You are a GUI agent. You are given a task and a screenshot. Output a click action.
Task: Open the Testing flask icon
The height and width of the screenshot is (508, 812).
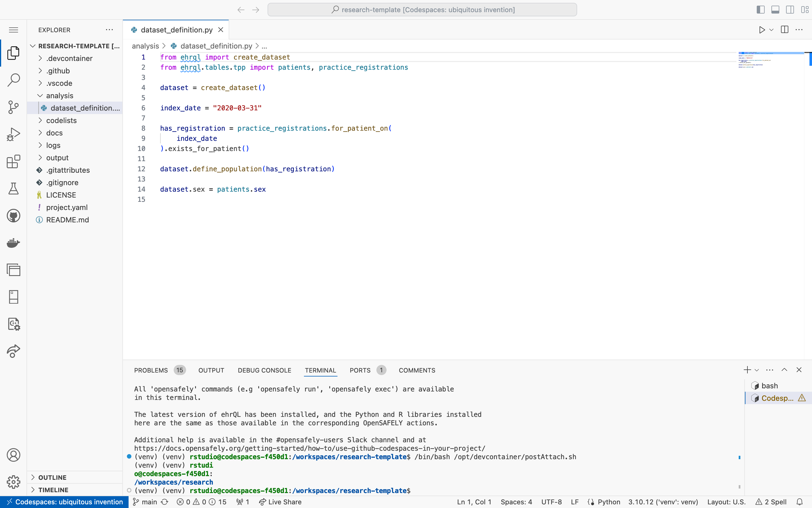14,189
